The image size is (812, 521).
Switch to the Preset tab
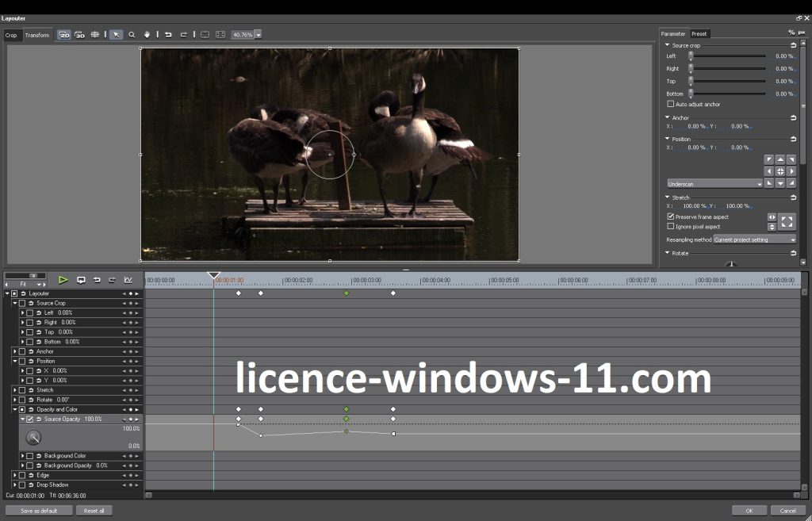(699, 34)
